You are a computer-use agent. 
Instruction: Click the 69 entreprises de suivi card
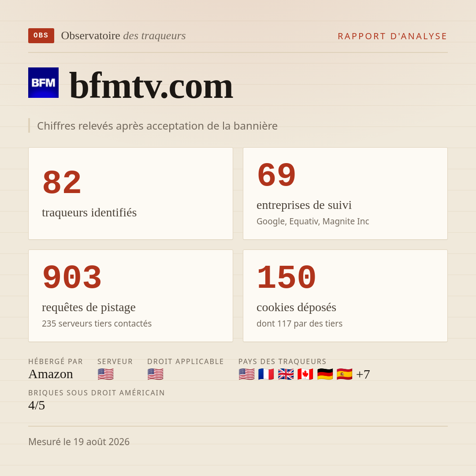pos(345,193)
